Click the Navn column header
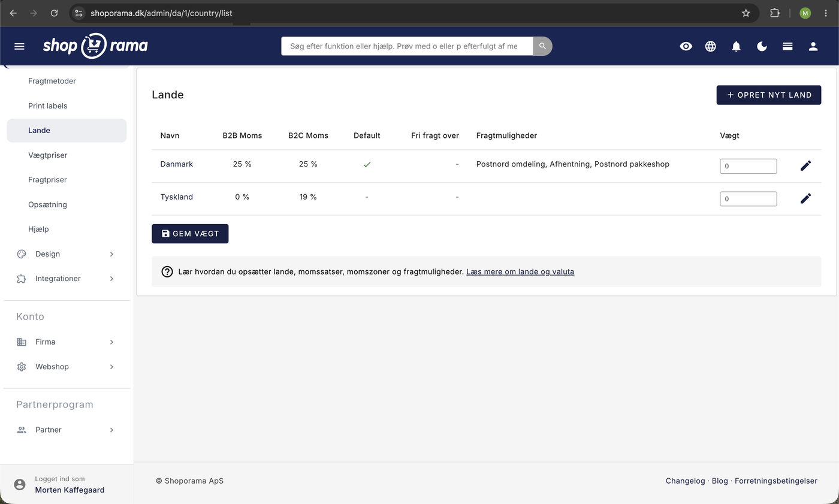 pyautogui.click(x=170, y=135)
